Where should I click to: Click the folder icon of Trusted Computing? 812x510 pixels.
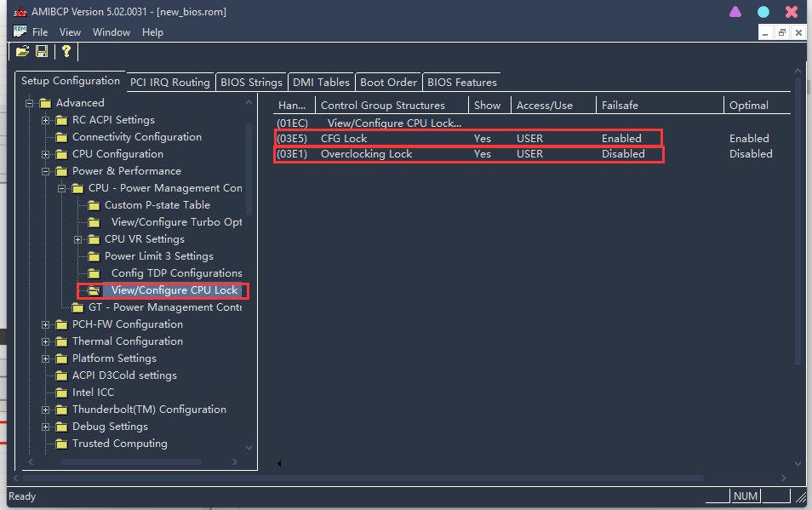point(61,444)
